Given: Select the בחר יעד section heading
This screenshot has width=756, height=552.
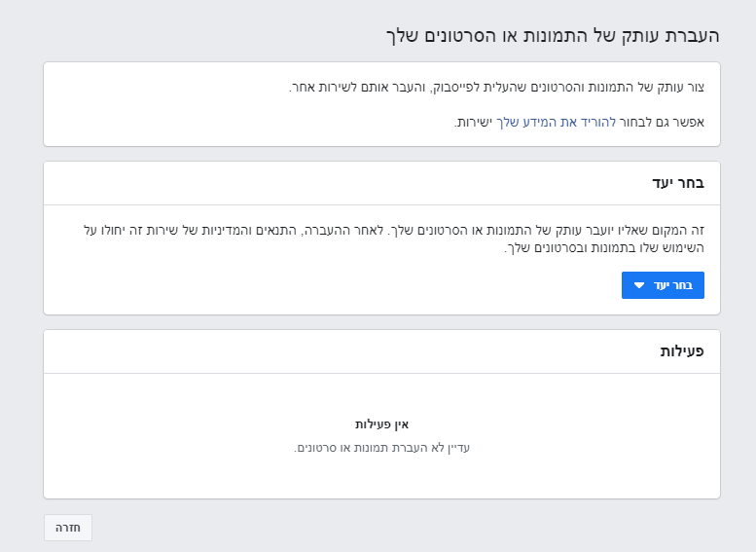Looking at the screenshot, I should tap(678, 183).
